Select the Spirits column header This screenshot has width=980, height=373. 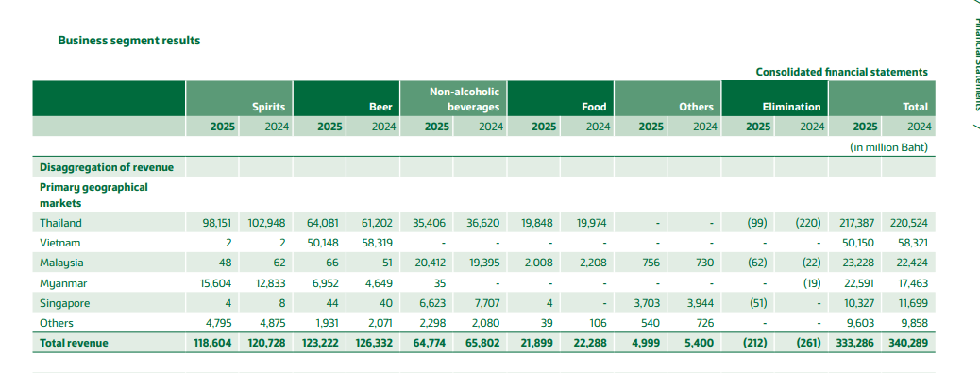269,107
